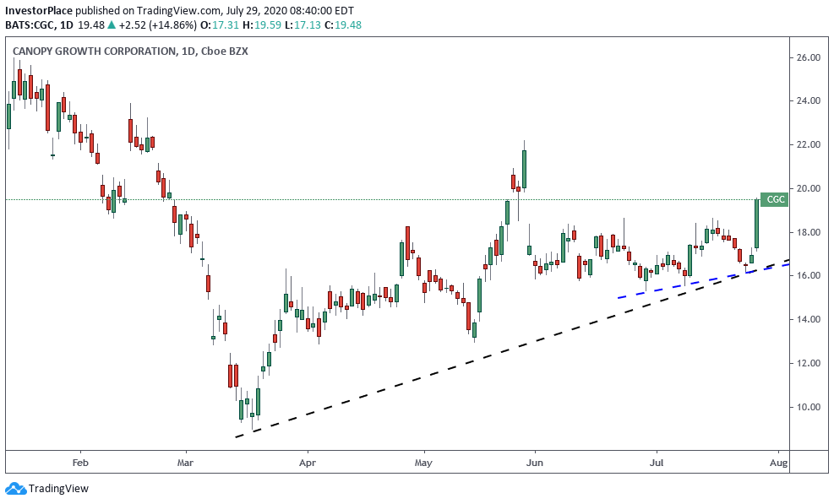Click the latest tall green candlestick
Image resolution: width=834 pixels, height=504 pixels.
(x=757, y=224)
